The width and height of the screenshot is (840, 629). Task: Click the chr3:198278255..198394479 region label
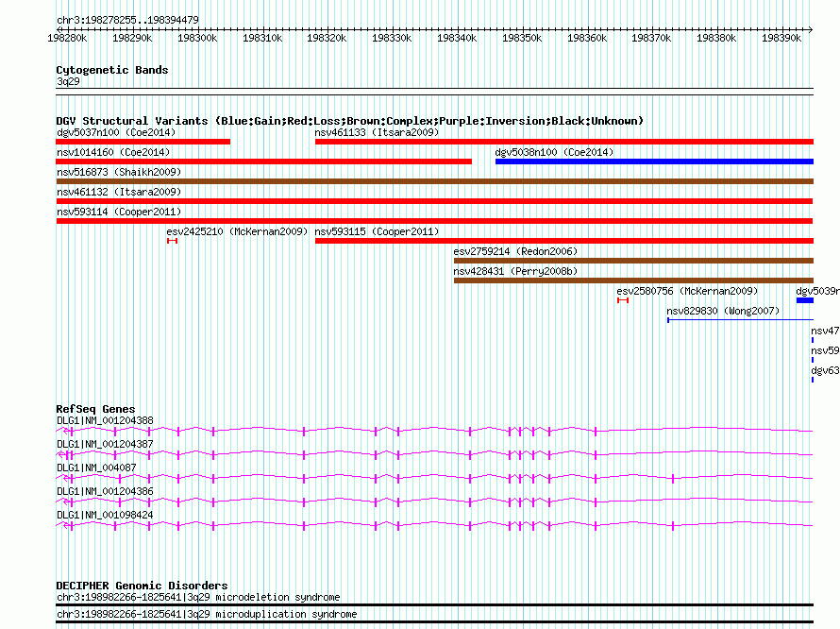(127, 20)
